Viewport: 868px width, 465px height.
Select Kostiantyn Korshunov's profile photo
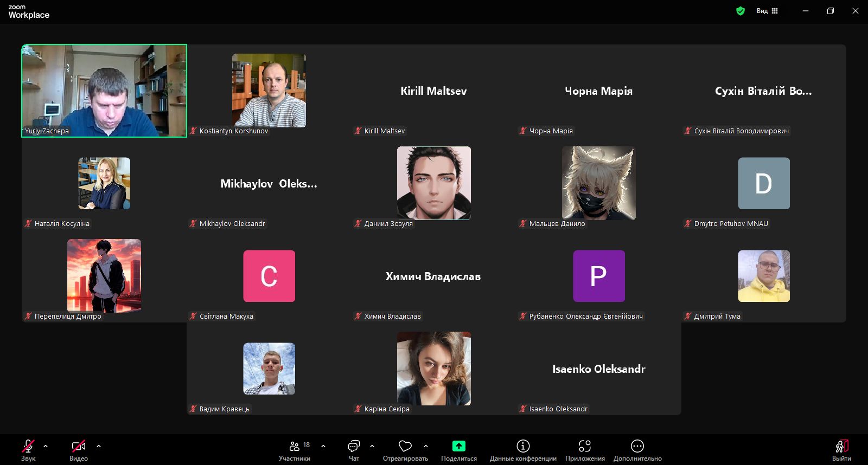point(269,91)
